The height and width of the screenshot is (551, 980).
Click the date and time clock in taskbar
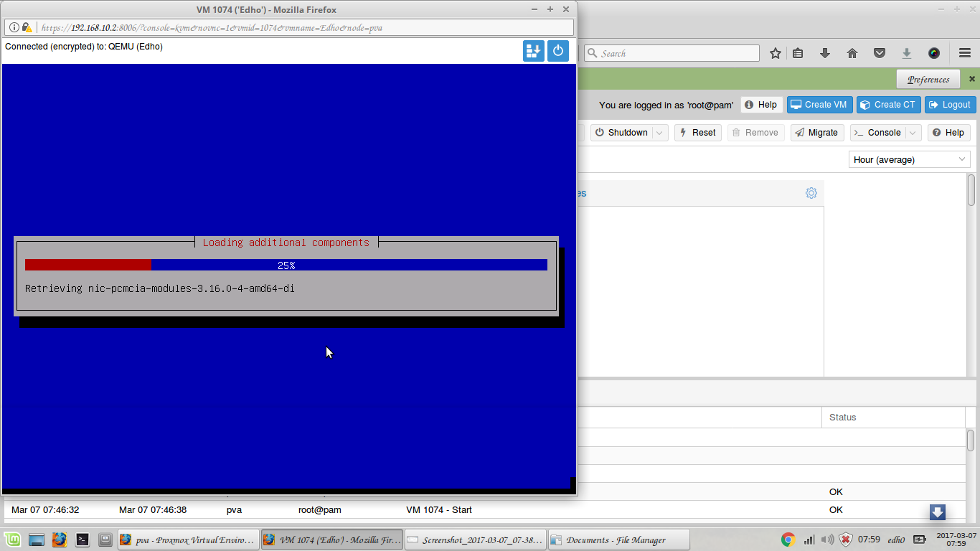(956, 540)
